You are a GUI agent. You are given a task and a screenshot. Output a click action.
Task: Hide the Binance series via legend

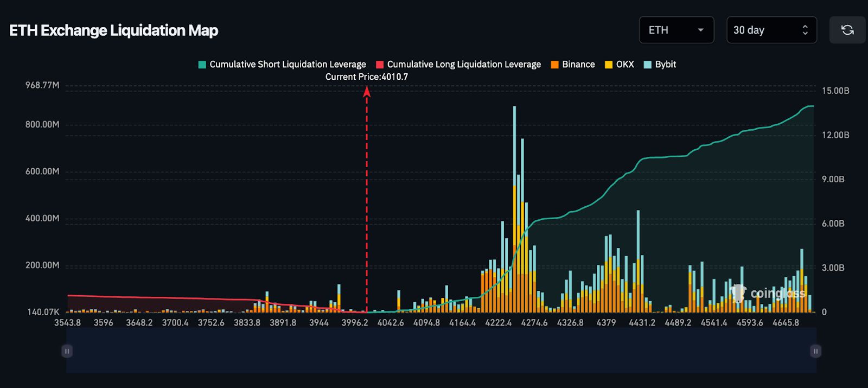point(573,64)
